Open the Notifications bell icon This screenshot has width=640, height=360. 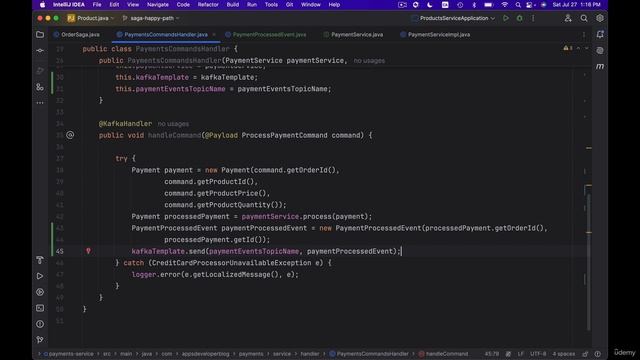coord(600,35)
